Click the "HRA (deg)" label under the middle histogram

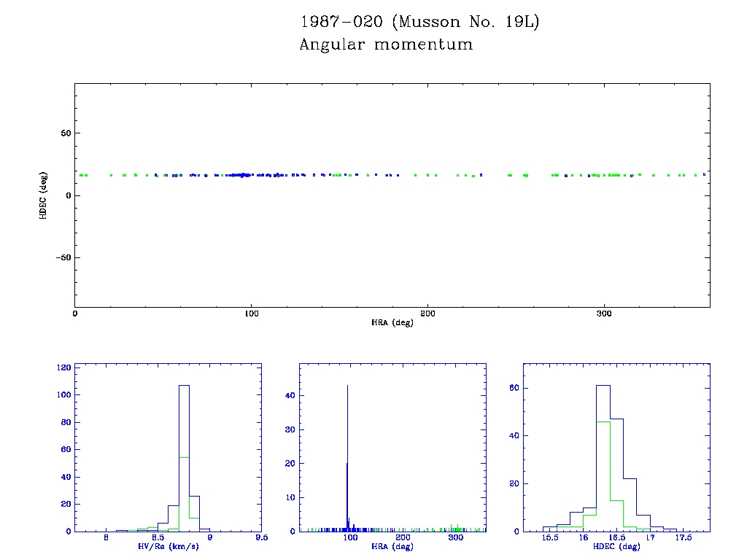point(392,547)
